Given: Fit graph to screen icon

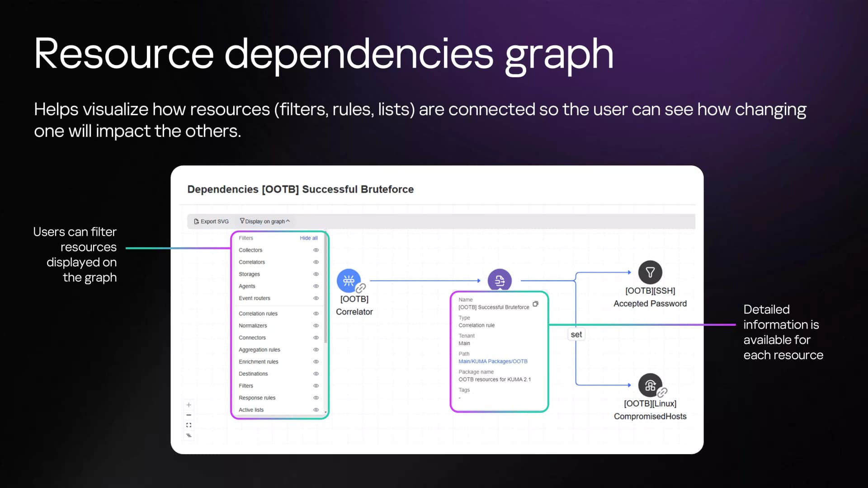Looking at the screenshot, I should [x=189, y=425].
